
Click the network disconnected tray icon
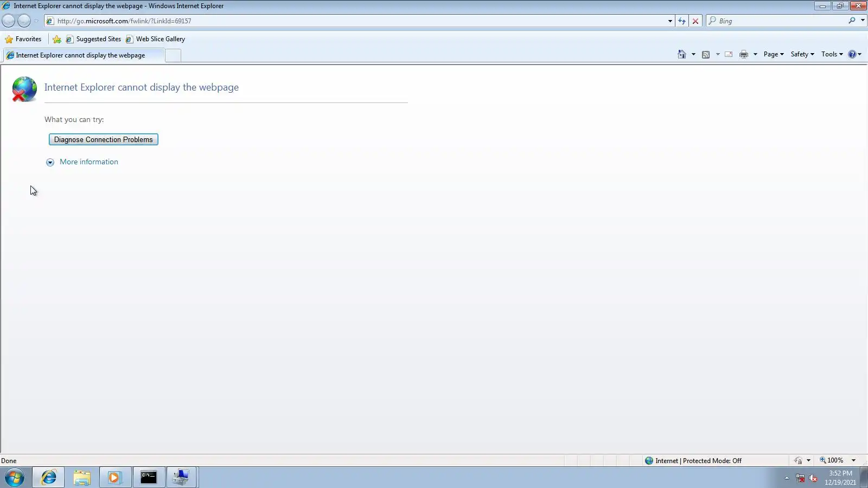tap(800, 478)
